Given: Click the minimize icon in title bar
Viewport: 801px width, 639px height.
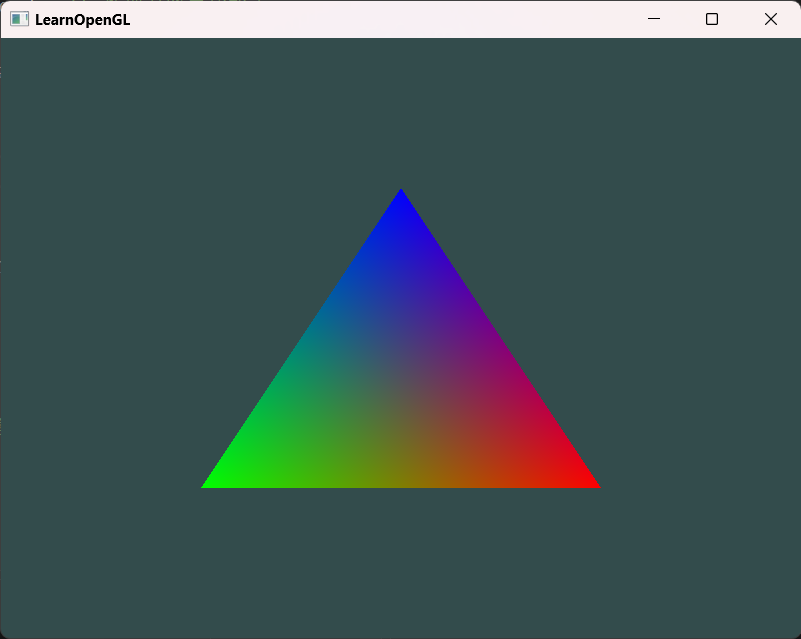Looking at the screenshot, I should click(x=654, y=18).
